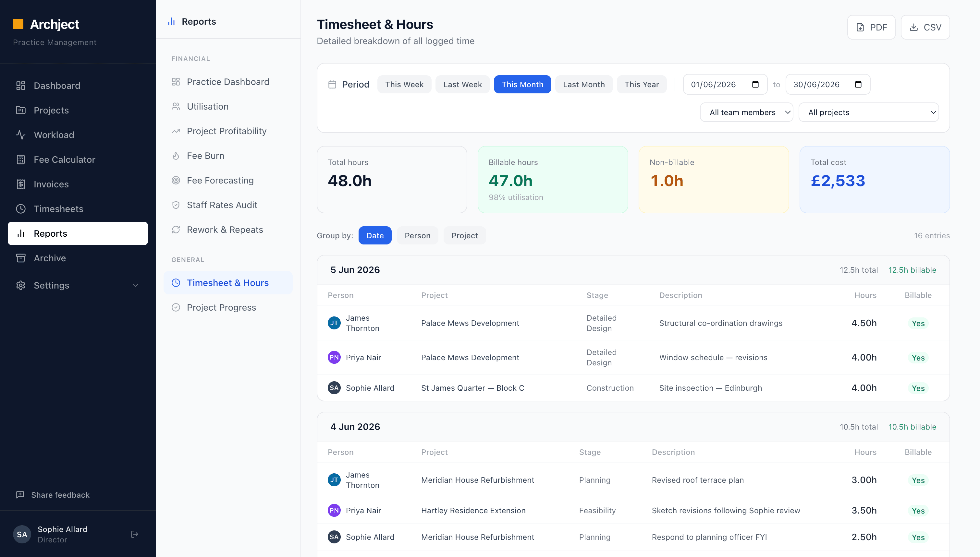Click the orange Archject logo square
Viewport: 980px width, 557px height.
click(x=18, y=24)
